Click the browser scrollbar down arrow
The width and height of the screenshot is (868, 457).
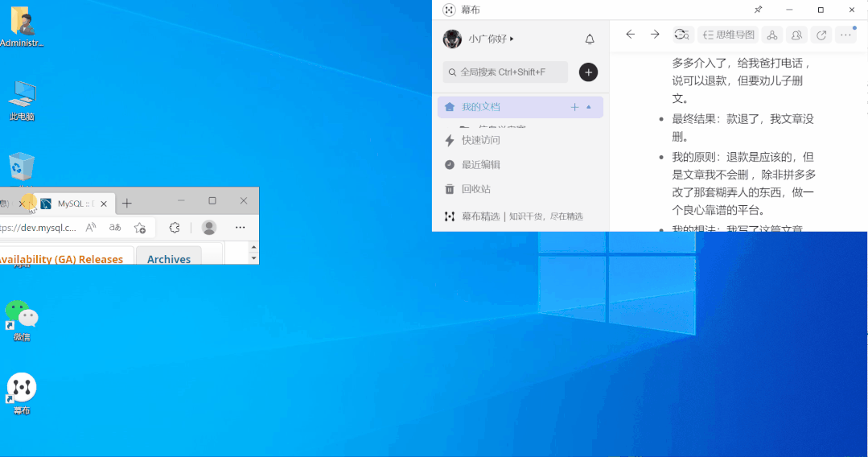click(x=253, y=257)
